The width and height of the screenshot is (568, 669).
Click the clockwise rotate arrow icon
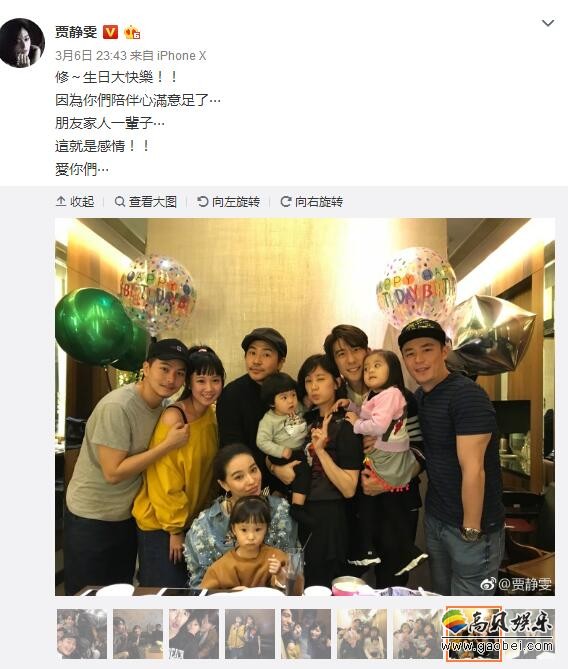285,201
